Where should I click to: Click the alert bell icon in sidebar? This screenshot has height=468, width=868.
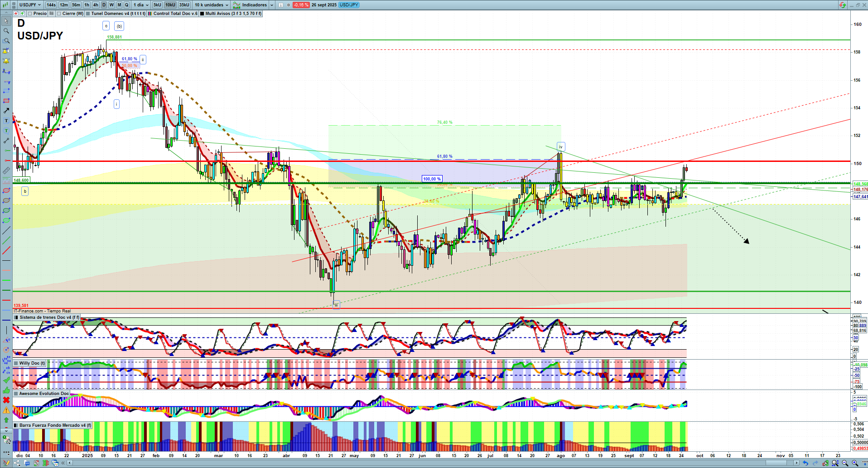click(x=6, y=61)
